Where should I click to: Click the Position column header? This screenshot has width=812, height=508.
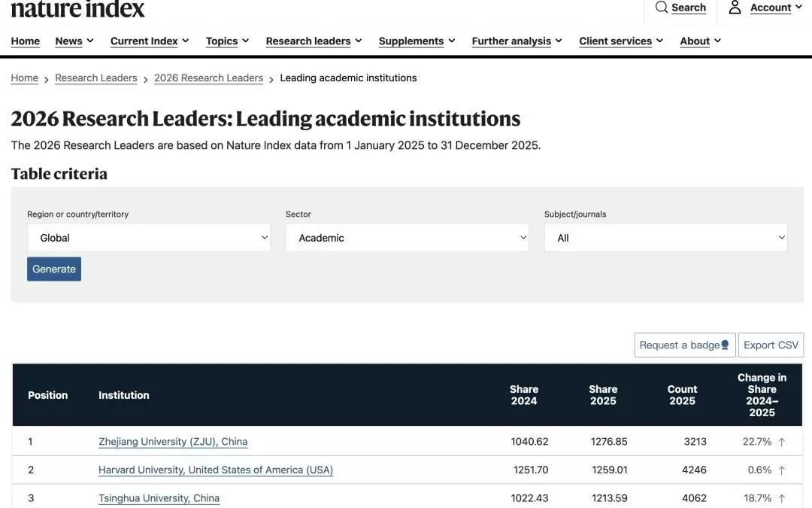47,395
